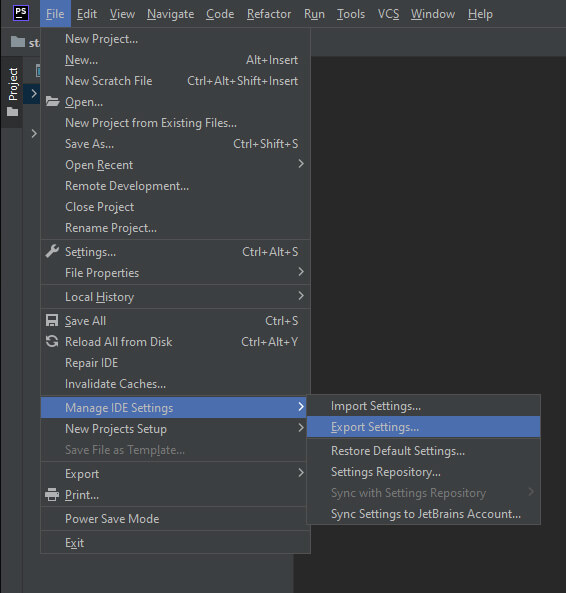Choose Restore Default Settings...

[423, 451]
